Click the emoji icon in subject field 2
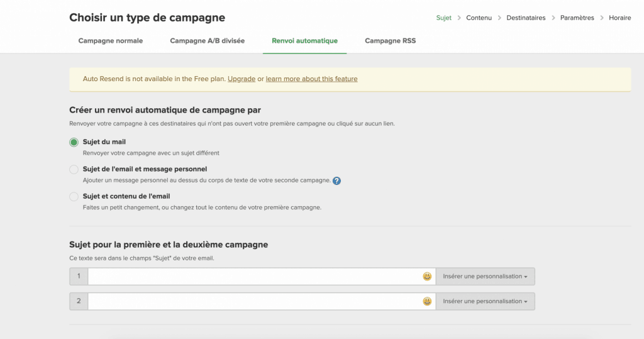 coord(427,301)
